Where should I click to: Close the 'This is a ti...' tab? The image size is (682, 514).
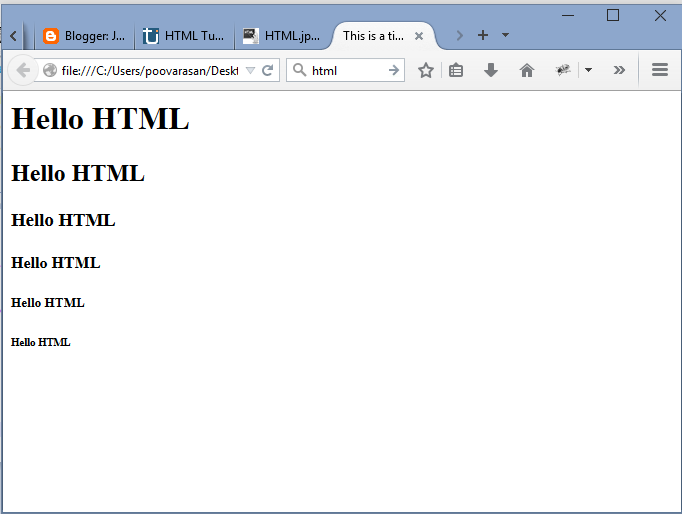(x=419, y=36)
